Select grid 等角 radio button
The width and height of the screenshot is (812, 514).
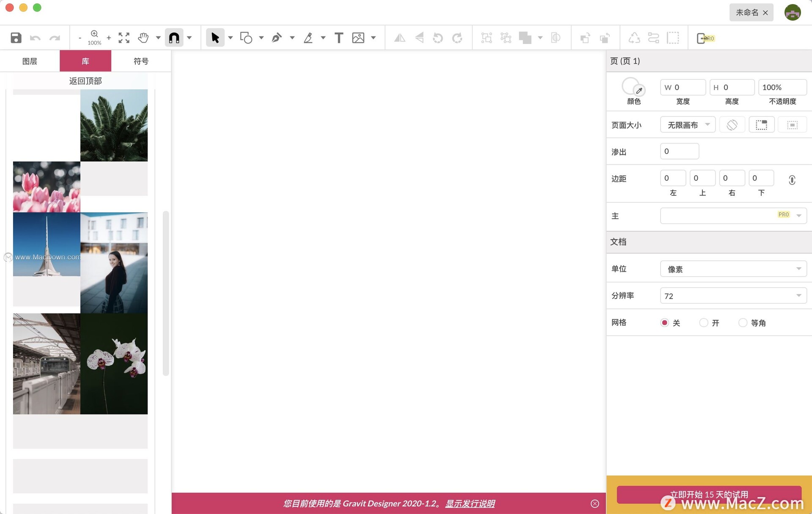click(x=743, y=323)
